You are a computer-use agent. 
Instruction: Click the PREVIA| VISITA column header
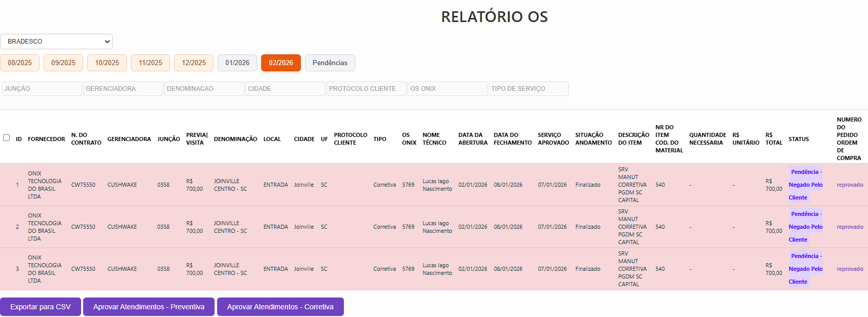point(197,139)
